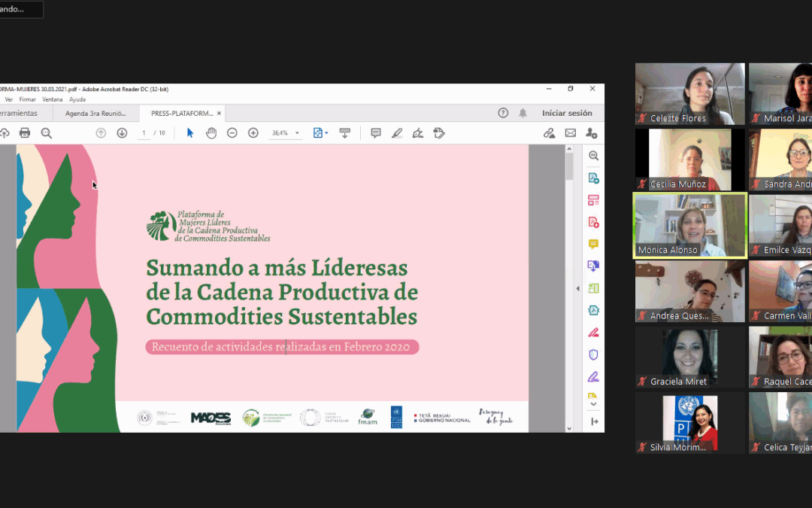812x508 pixels.
Task: Go to next page arrow
Action: click(x=122, y=133)
